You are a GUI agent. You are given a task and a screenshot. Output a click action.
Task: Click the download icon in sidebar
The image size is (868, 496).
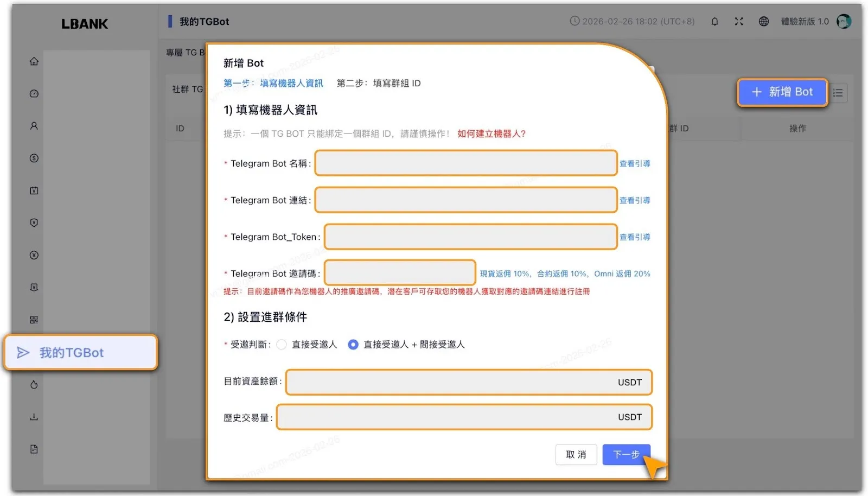click(34, 417)
